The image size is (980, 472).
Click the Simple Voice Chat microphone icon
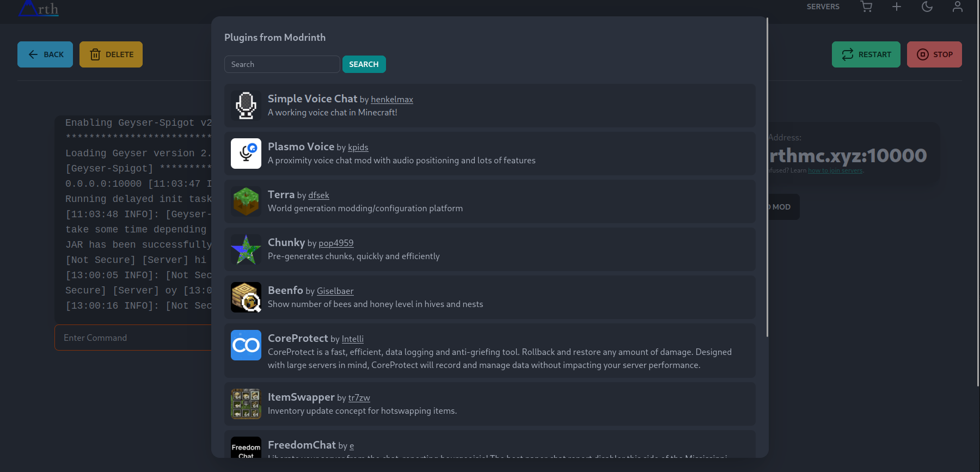click(246, 106)
